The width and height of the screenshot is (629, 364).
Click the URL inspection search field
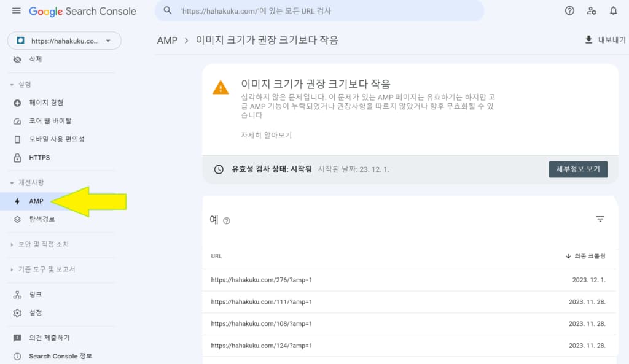(x=319, y=11)
